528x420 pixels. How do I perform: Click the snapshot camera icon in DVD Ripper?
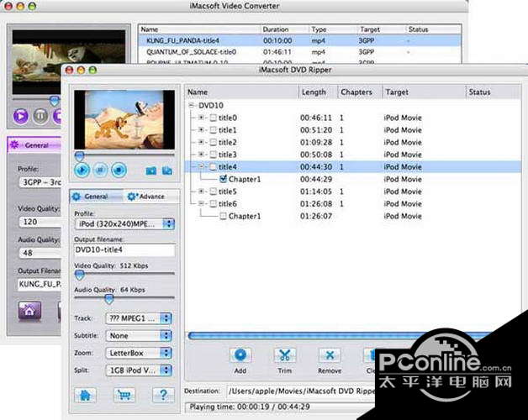click(150, 171)
